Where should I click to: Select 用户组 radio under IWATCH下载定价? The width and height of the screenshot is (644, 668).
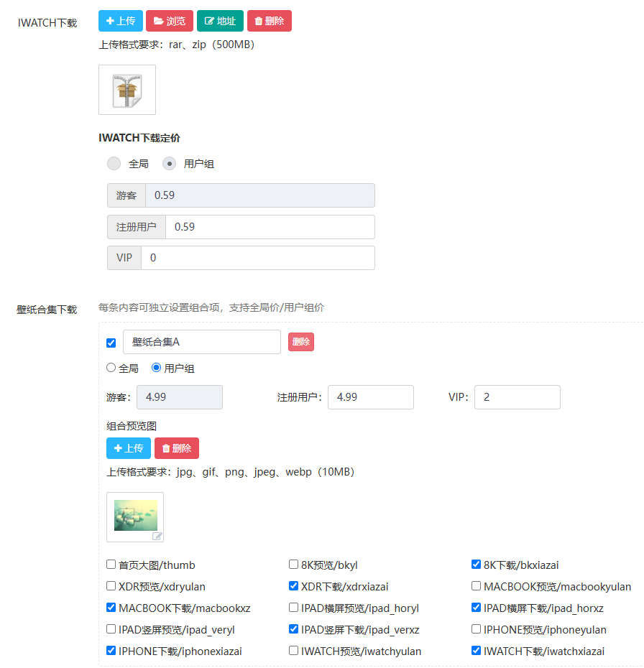170,164
